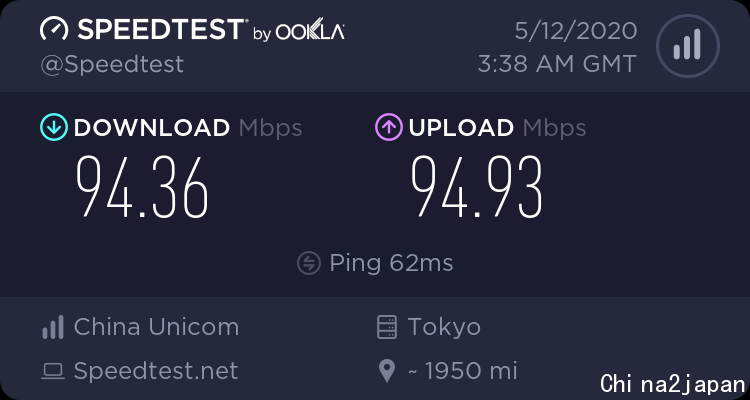The image size is (750, 400).
Task: Click the laptop icon beside Speedtest.net
Action: click(53, 372)
